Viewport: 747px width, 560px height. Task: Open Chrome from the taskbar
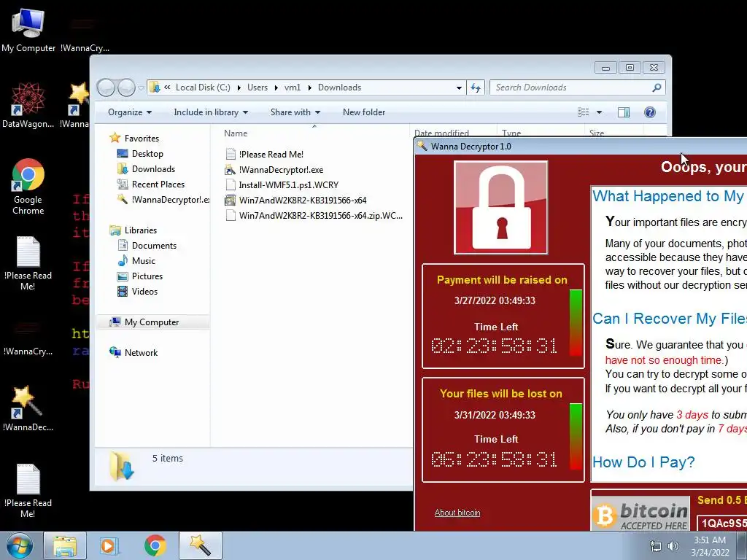pyautogui.click(x=155, y=545)
